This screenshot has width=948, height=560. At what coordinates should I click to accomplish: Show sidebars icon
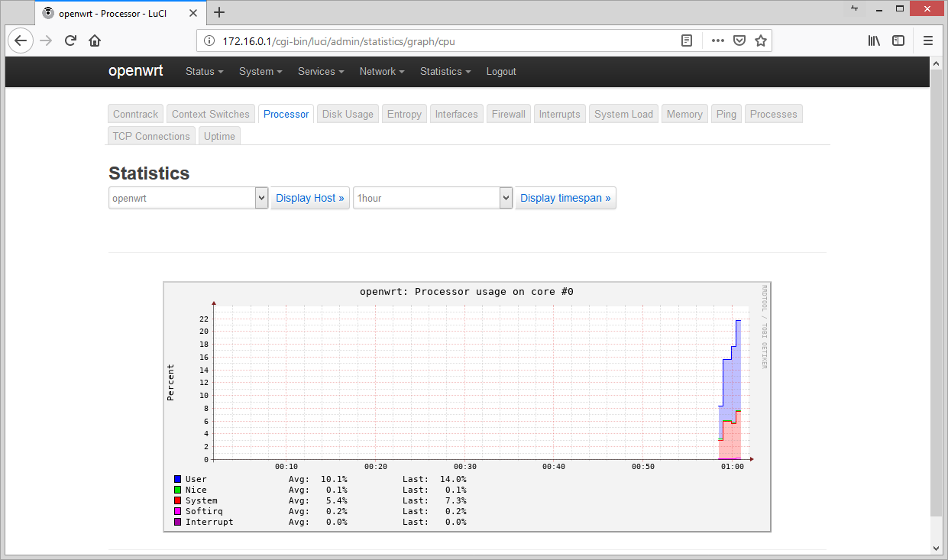point(898,40)
